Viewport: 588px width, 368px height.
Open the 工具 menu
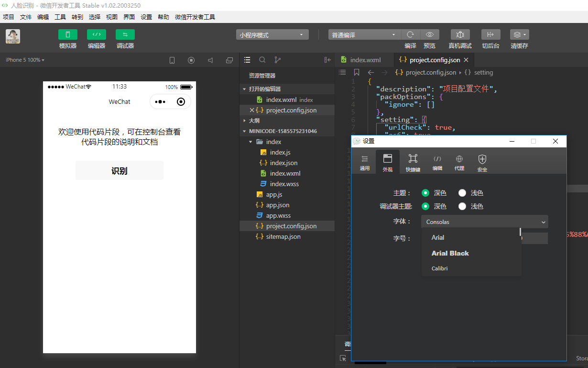tap(60, 17)
